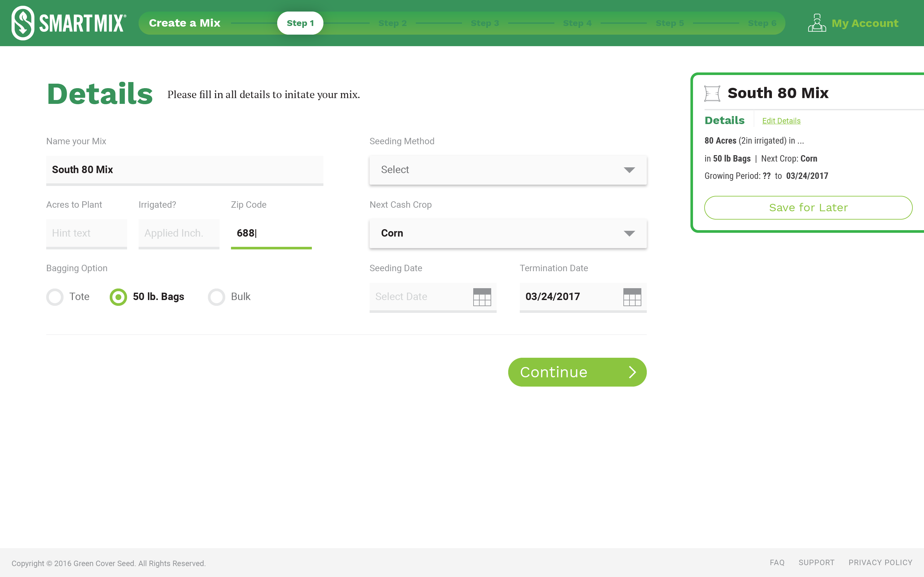Open the Edit Details link

point(781,121)
